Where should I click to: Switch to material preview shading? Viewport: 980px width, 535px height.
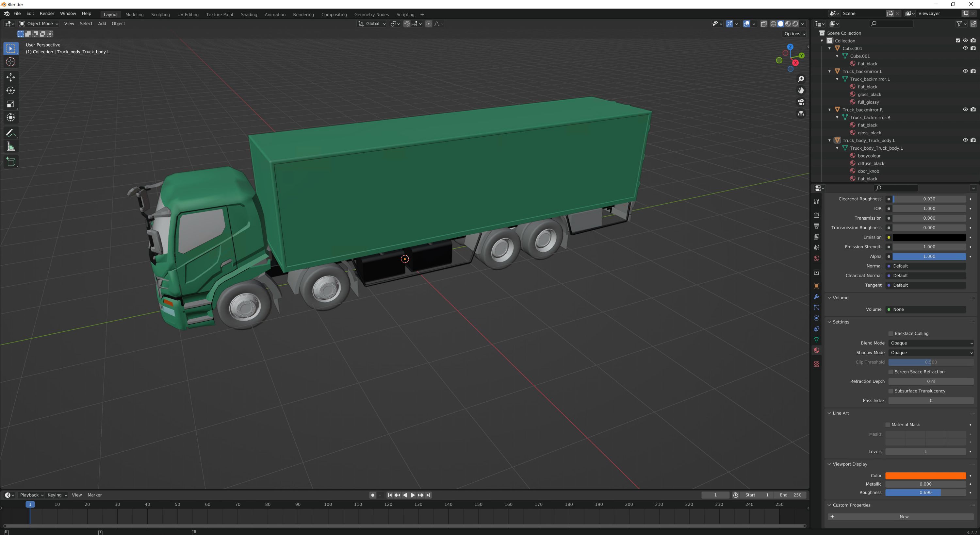788,24
